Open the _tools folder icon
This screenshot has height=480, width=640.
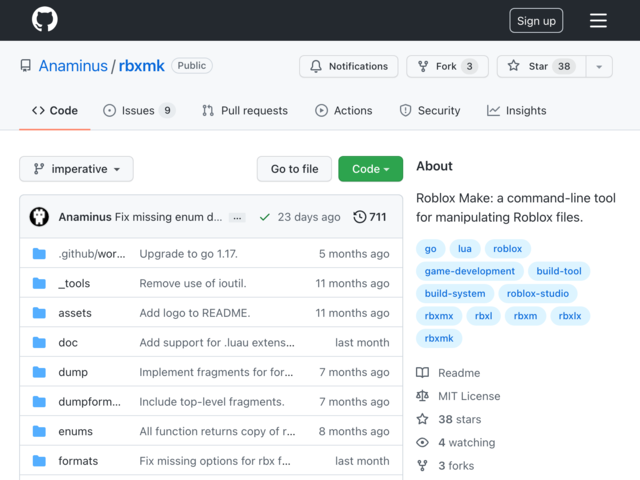[39, 283]
